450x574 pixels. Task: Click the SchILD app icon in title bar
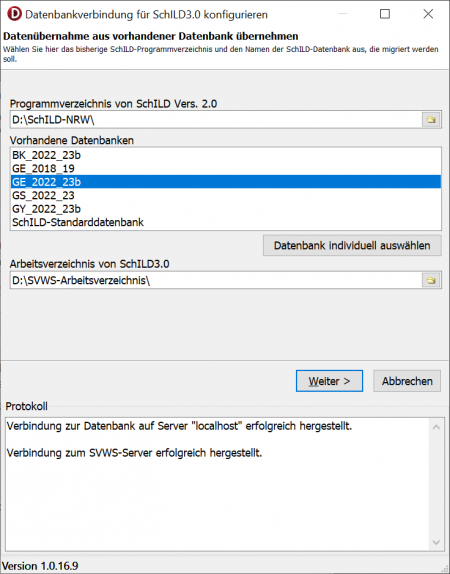click(14, 14)
